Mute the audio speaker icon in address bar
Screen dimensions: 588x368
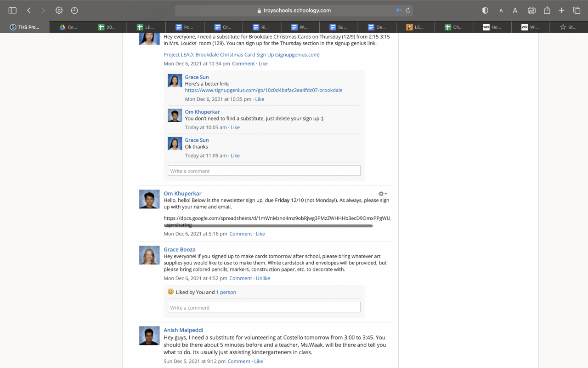tap(399, 10)
